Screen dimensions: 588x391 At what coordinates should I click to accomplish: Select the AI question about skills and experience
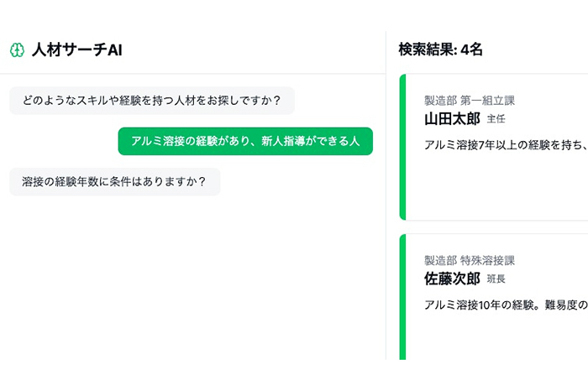(152, 101)
